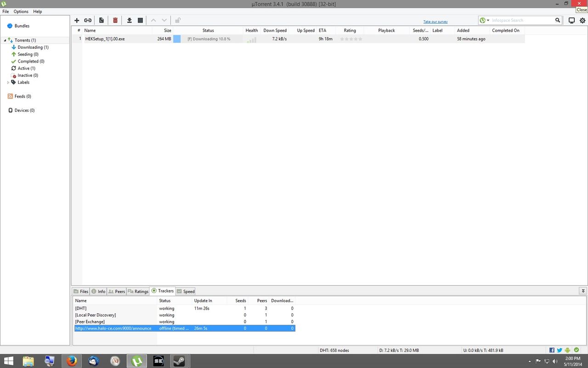Open Steam from the taskbar
588x368 pixels.
coord(179,361)
